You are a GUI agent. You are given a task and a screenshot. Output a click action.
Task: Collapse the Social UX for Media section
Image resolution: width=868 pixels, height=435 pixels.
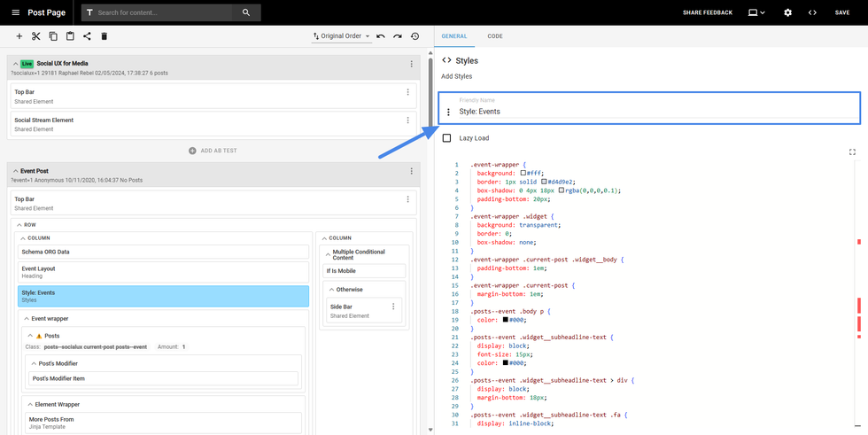pyautogui.click(x=15, y=64)
